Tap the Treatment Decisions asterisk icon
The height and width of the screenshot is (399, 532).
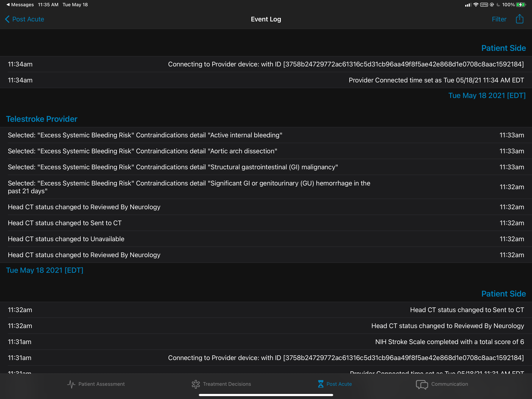pos(196,384)
